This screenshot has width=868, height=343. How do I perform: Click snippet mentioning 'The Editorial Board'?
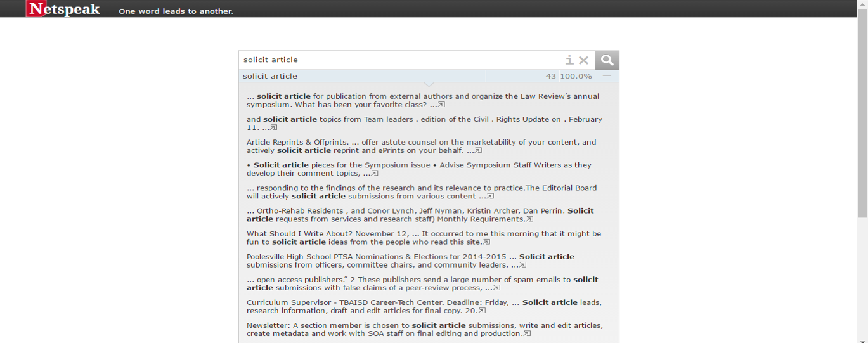[422, 192]
